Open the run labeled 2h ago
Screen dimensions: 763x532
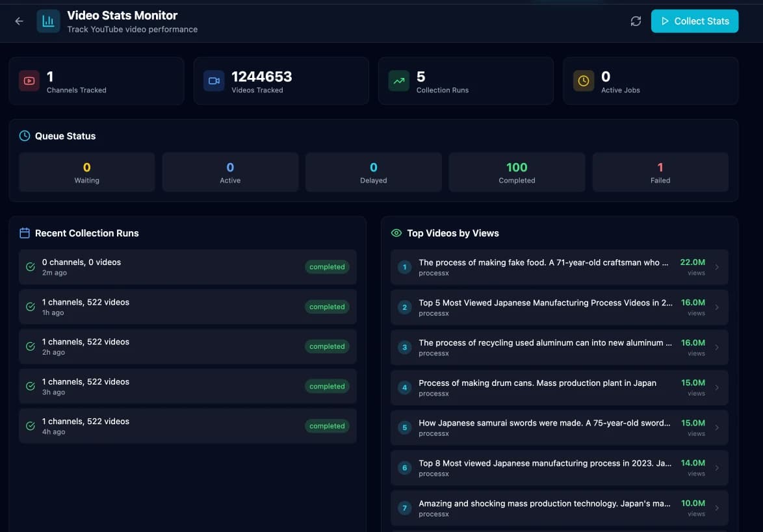188,347
